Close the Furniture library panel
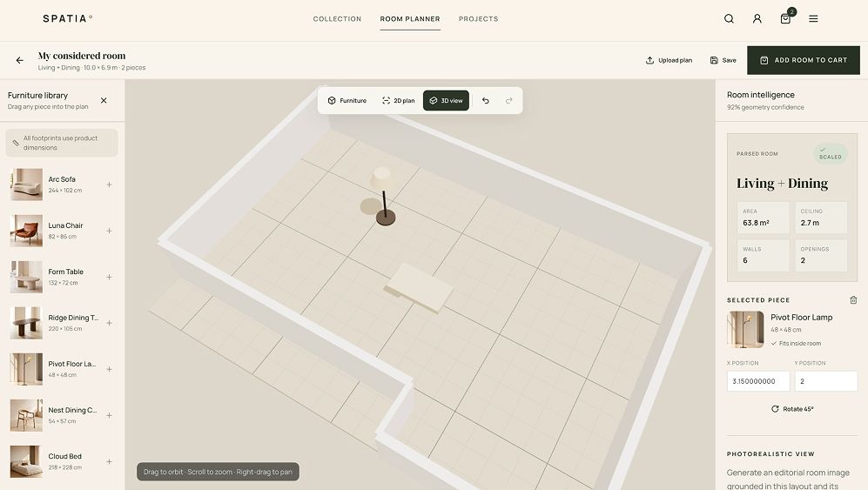 click(104, 100)
